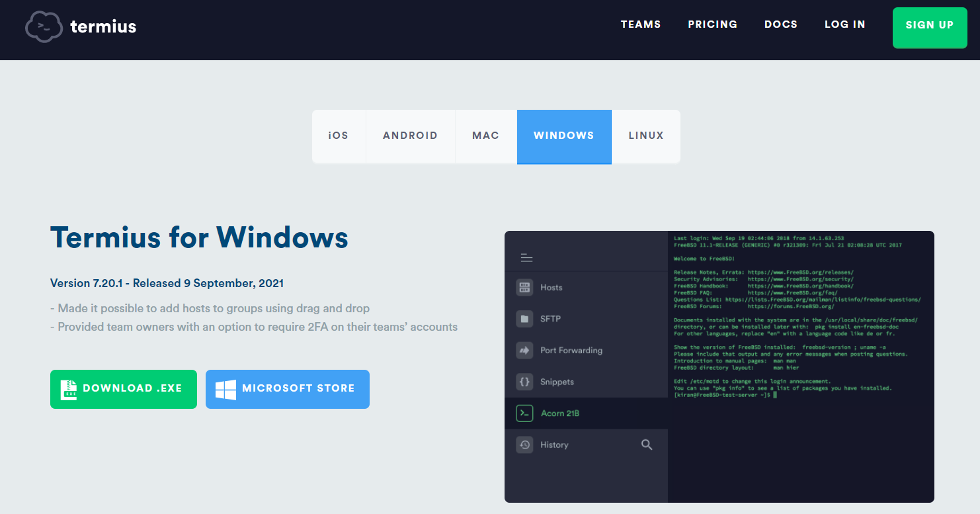This screenshot has width=980, height=514.
Task: Click the Welcome to FreeBSD terminal line
Action: pos(705,259)
